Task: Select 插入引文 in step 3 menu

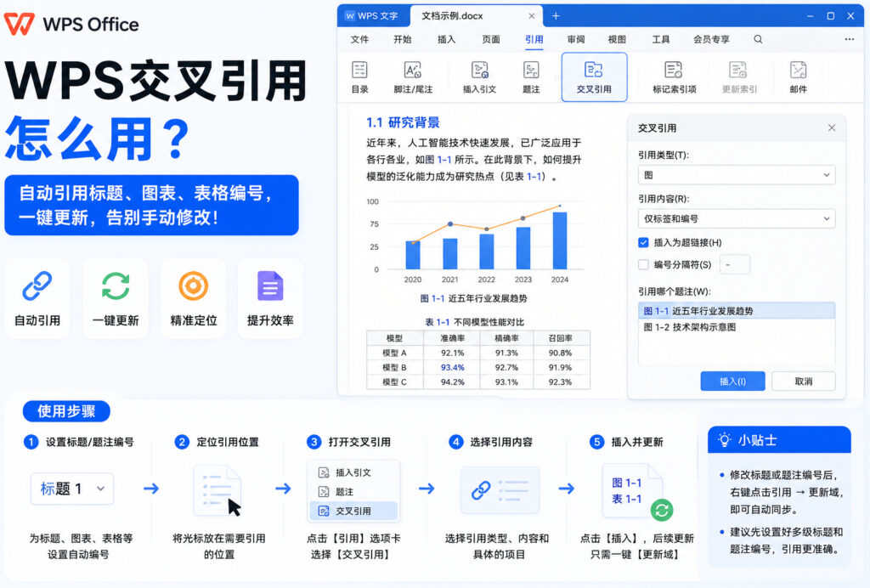Action: tap(353, 472)
